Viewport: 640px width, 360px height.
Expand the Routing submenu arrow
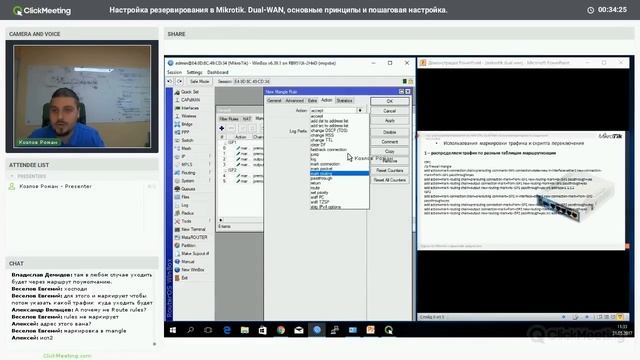210,173
